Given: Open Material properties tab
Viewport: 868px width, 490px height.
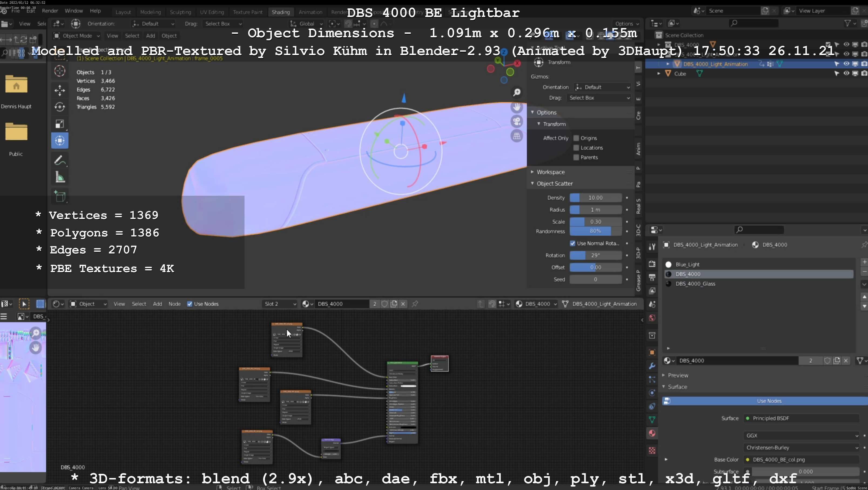Looking at the screenshot, I should click(652, 433).
